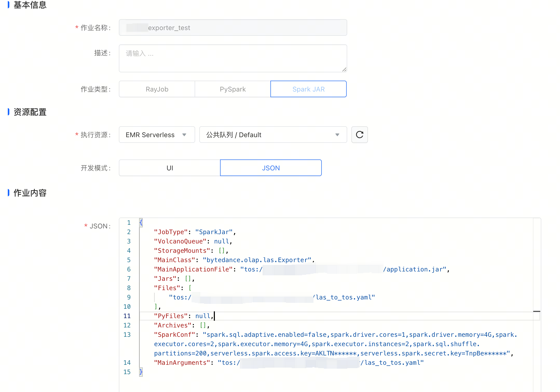Switch development mode to JSON
This screenshot has width=560, height=392.
point(271,168)
